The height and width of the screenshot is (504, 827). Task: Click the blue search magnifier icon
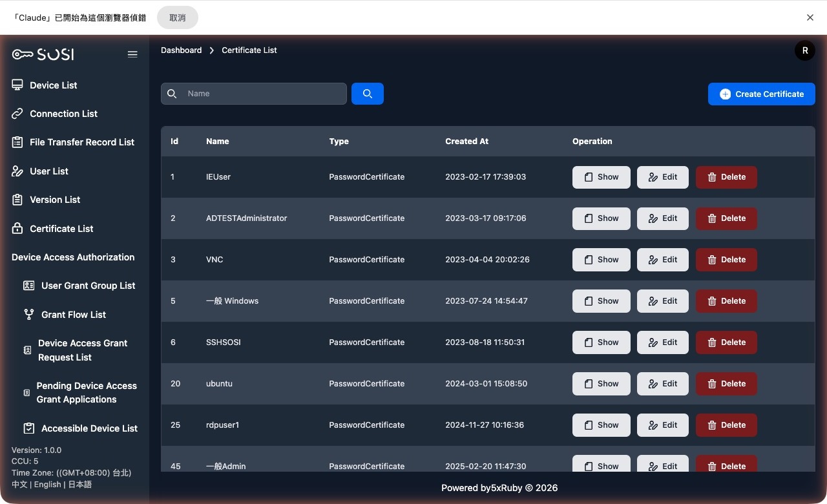pos(367,94)
